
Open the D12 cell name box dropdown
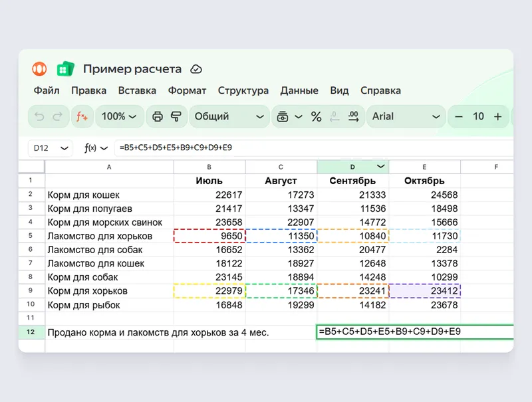point(64,148)
